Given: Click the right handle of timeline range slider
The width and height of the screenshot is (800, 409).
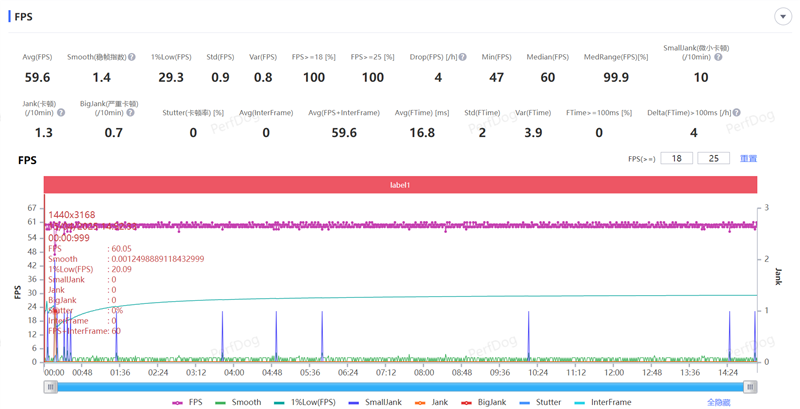Looking at the screenshot, I should 750,387.
